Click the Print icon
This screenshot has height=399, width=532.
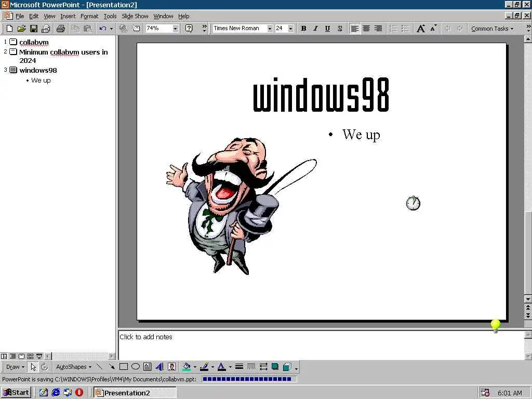(61, 29)
